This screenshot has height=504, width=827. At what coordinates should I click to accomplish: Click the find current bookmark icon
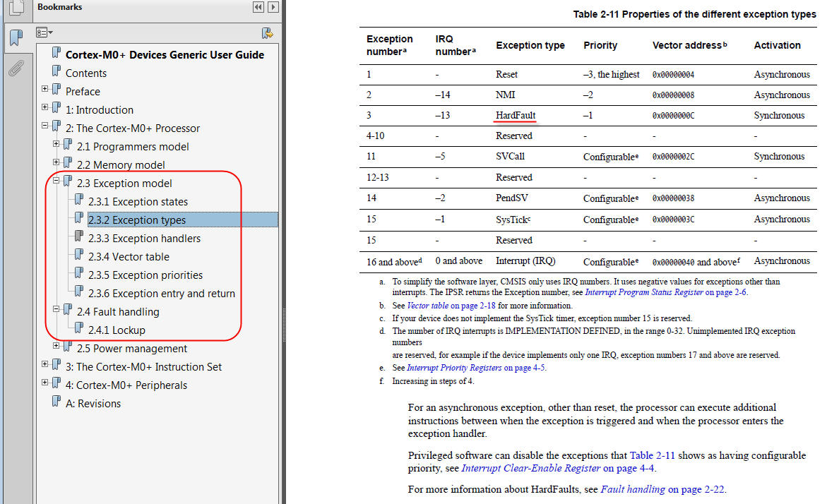tap(268, 33)
